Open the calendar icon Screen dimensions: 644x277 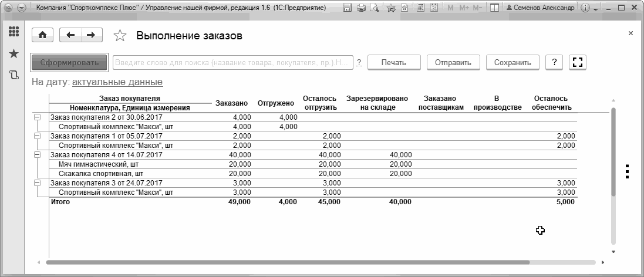click(434, 8)
